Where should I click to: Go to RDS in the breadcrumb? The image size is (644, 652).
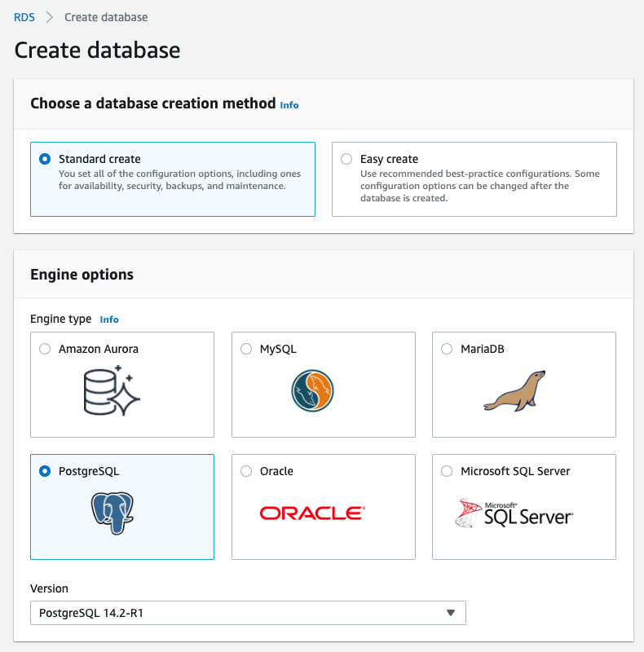pos(24,17)
